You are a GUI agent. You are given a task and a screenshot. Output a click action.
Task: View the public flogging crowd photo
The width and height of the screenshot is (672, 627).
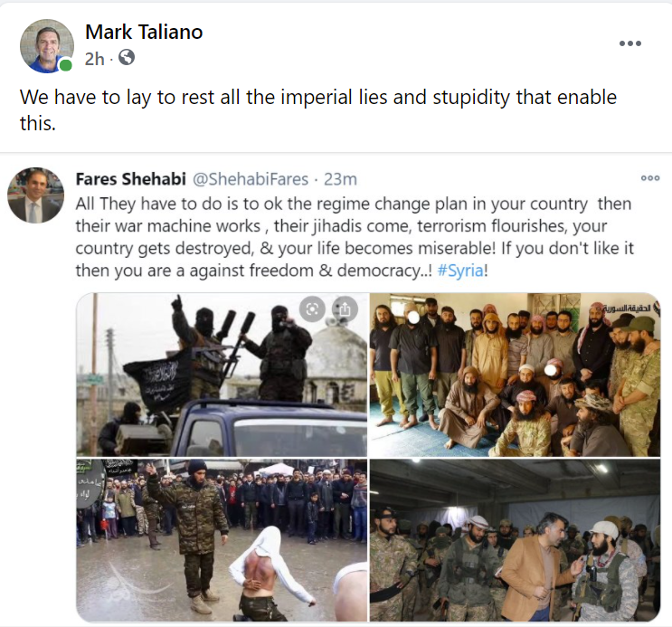[x=222, y=540]
